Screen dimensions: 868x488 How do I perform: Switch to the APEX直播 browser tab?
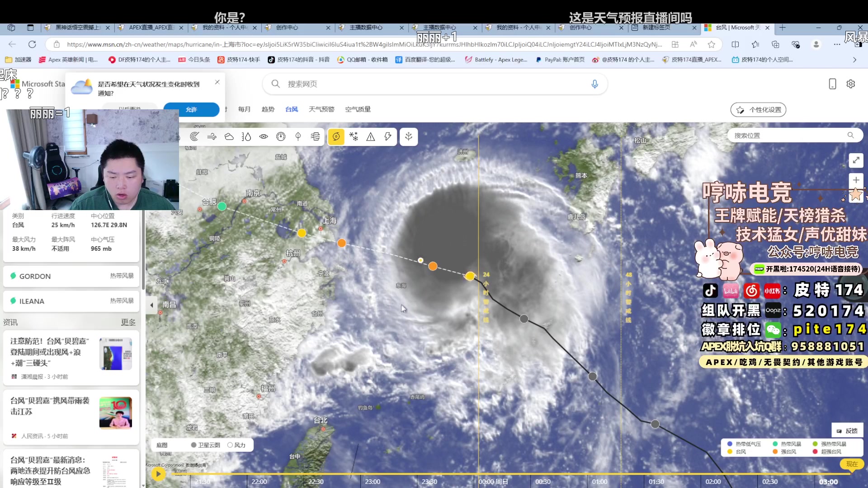(x=151, y=28)
